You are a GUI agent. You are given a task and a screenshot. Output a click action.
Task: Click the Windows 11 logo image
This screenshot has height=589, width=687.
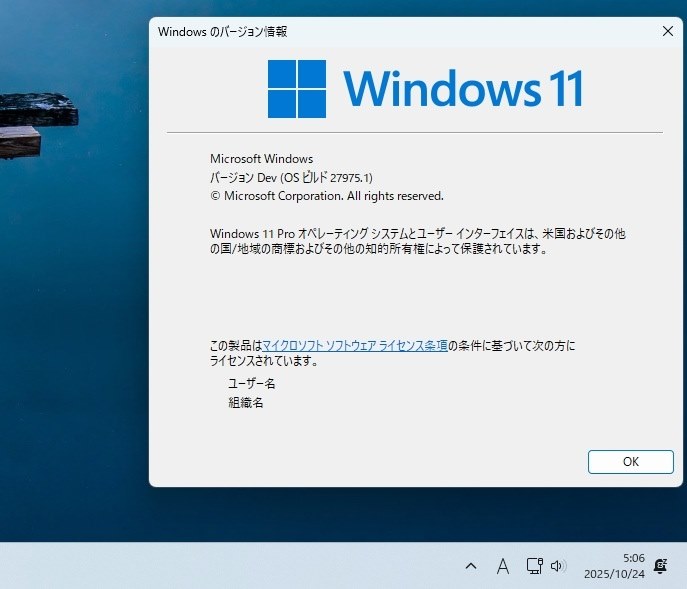point(425,89)
